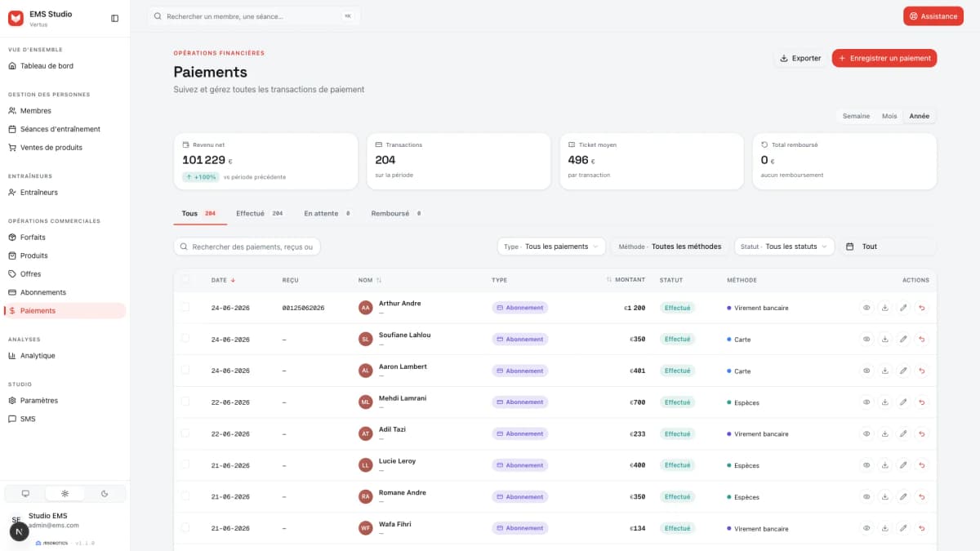
Task: Switch to dark theme moon icon
Action: click(x=105, y=493)
